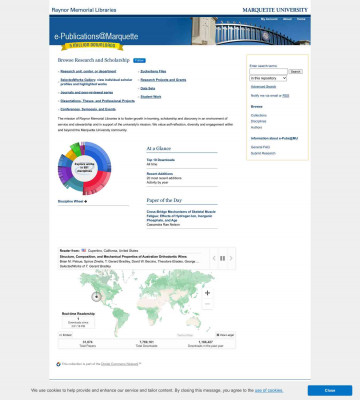
Task: Click the search terms input field
Action: (x=268, y=71)
